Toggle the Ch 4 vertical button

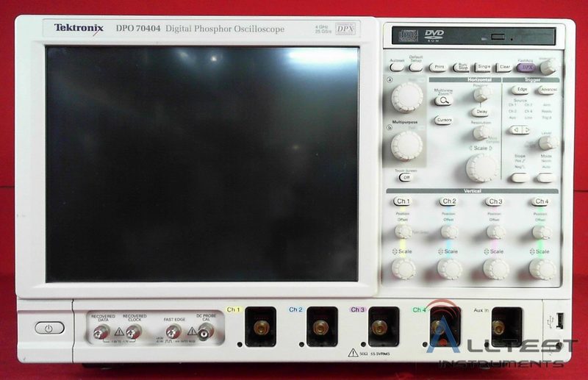click(x=541, y=201)
